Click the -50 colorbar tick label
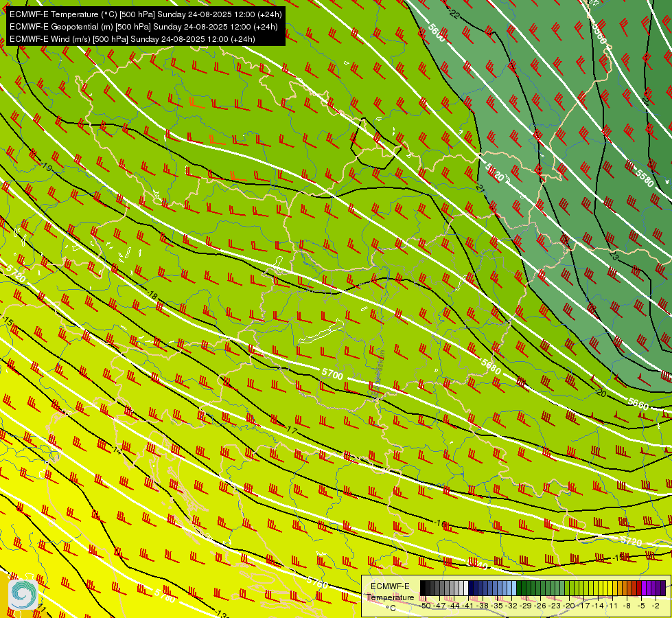The image size is (672, 618). (425, 606)
